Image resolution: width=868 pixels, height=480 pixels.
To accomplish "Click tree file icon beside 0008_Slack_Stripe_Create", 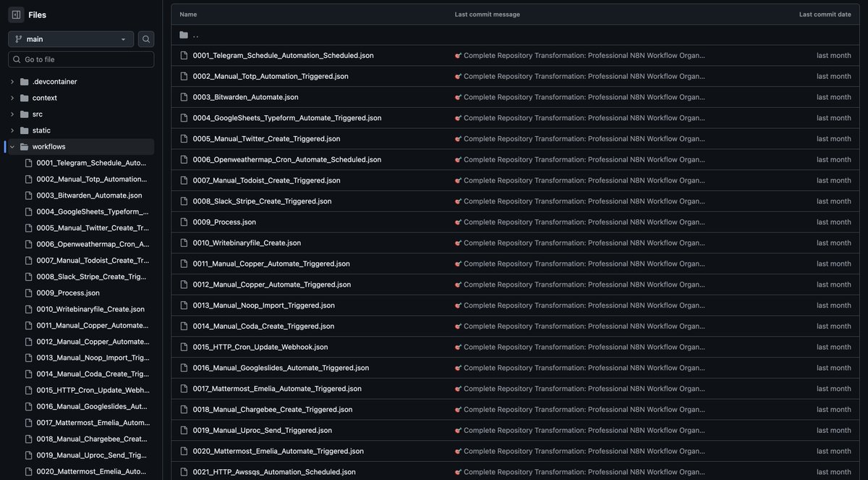I will (x=29, y=277).
